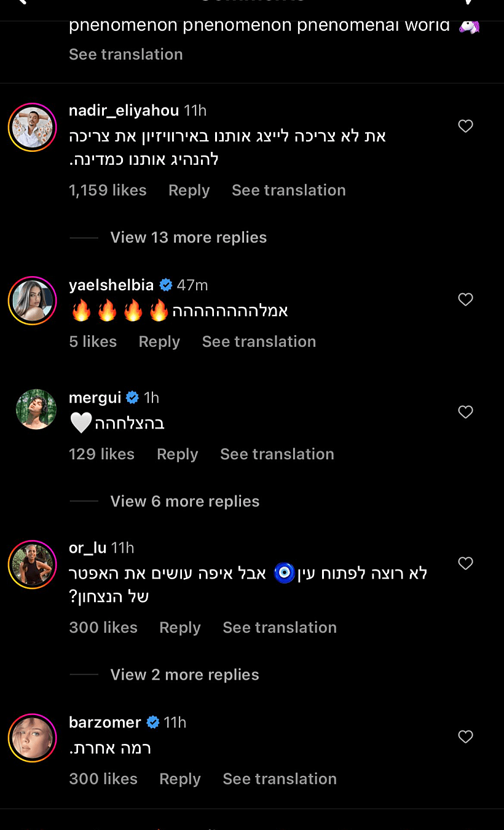Reply to yaelshelbia's comment

pos(159,341)
